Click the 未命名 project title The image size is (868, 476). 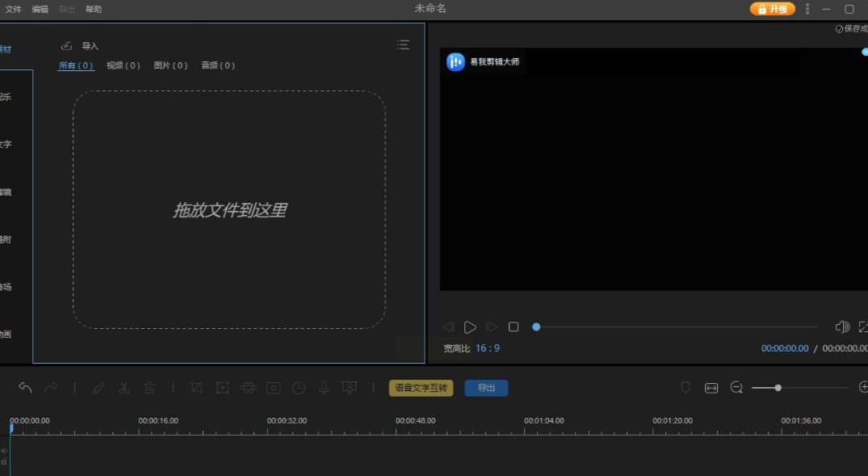(x=430, y=8)
